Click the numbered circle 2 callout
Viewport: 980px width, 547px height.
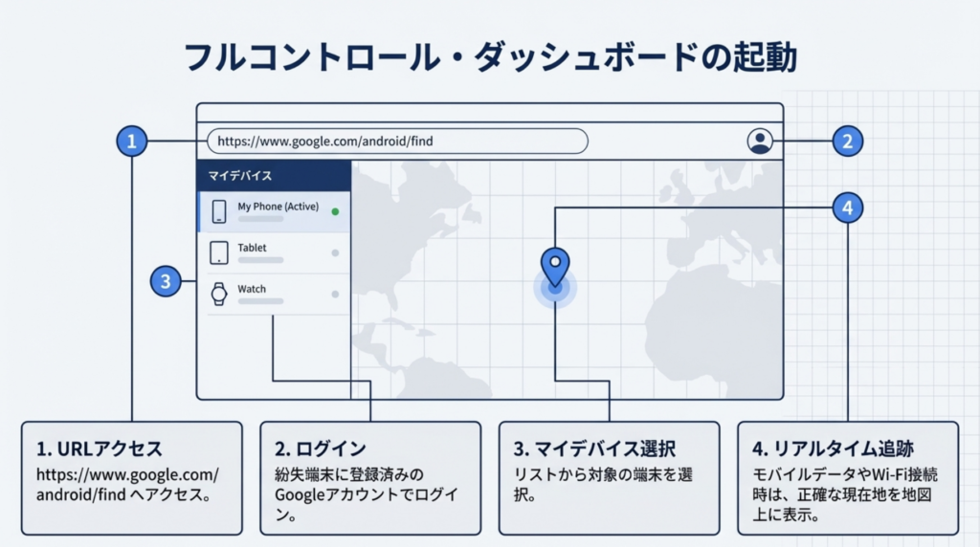[847, 142]
